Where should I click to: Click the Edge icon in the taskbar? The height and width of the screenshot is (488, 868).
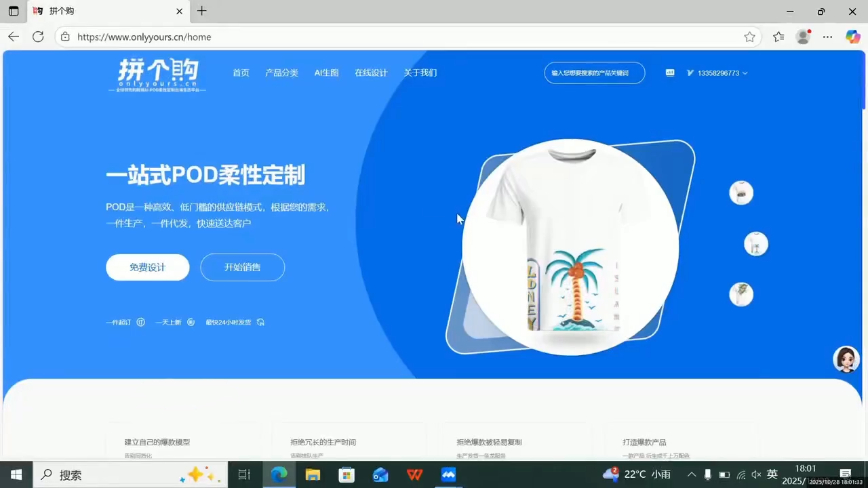point(279,474)
